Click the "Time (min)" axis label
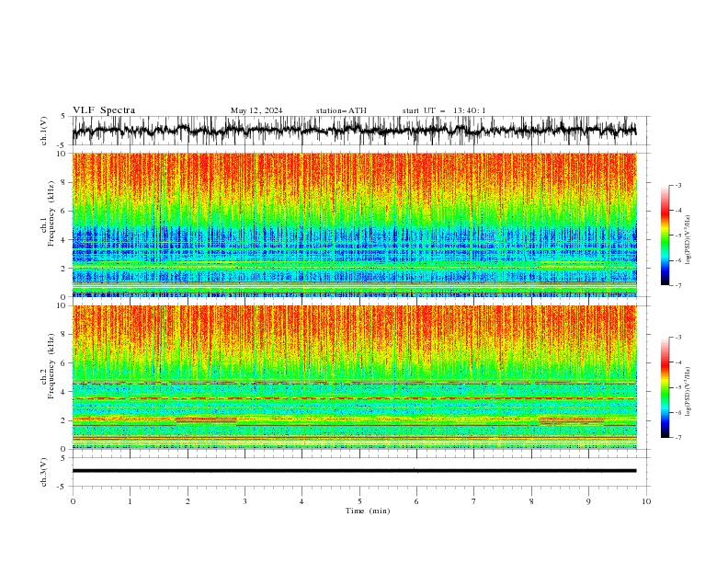Screen dimensions: 728x563 [x=368, y=511]
